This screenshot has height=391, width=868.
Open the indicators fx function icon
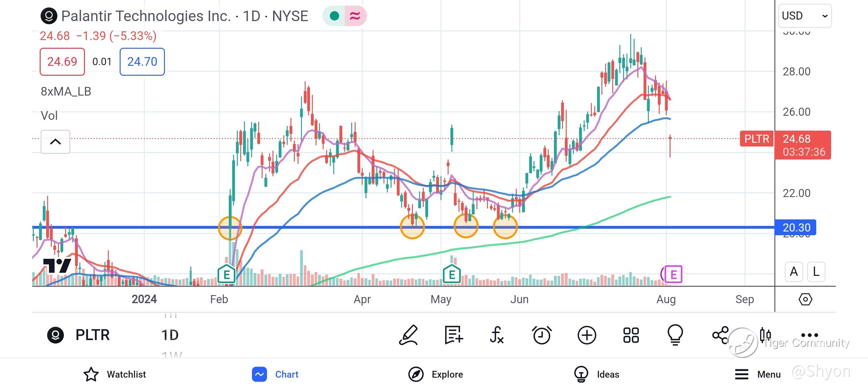click(497, 335)
